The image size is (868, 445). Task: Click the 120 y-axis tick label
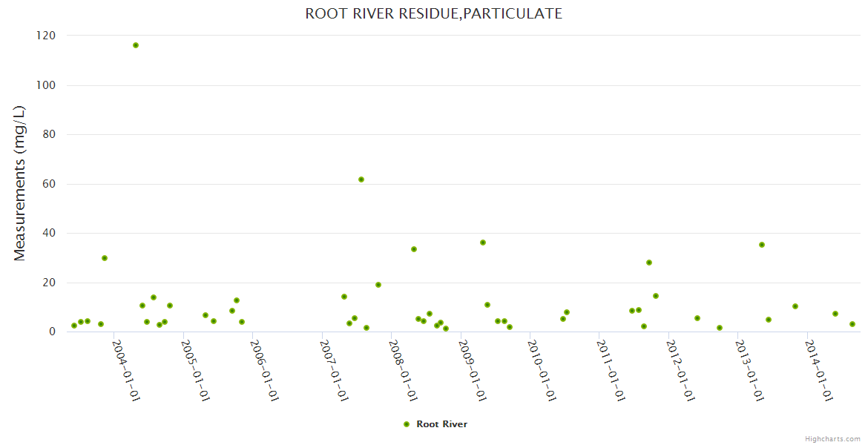tap(46, 36)
